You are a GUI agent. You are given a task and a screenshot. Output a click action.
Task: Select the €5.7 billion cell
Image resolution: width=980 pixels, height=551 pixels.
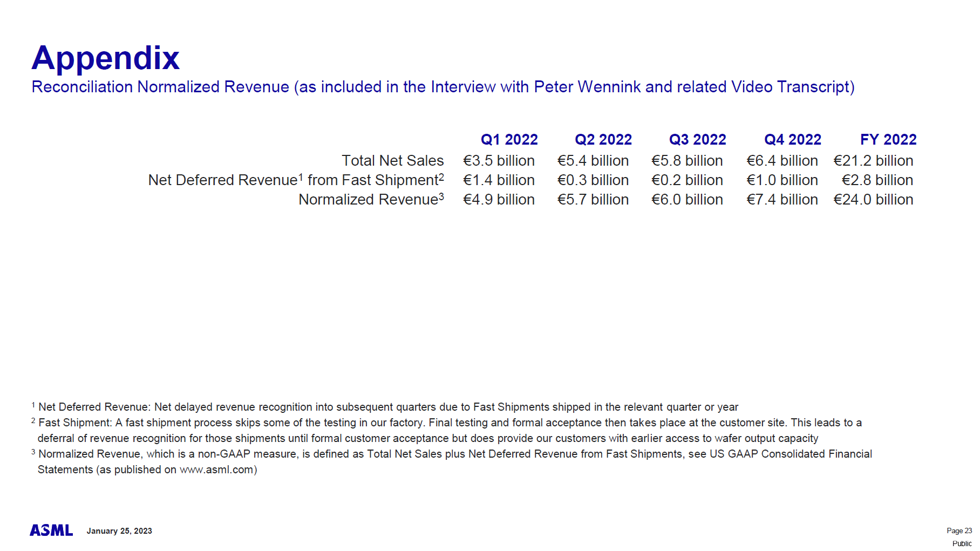coord(593,200)
